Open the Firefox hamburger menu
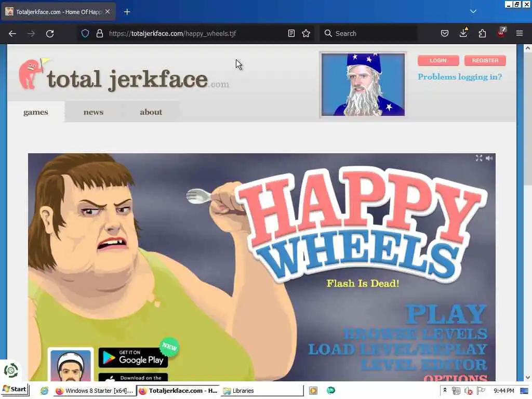Screen dimensions: 532x399 tap(520, 33)
